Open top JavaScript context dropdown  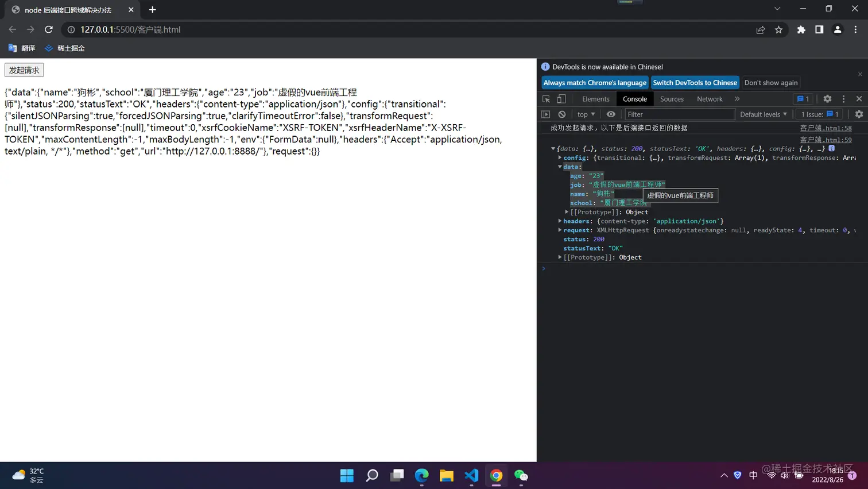click(x=586, y=114)
